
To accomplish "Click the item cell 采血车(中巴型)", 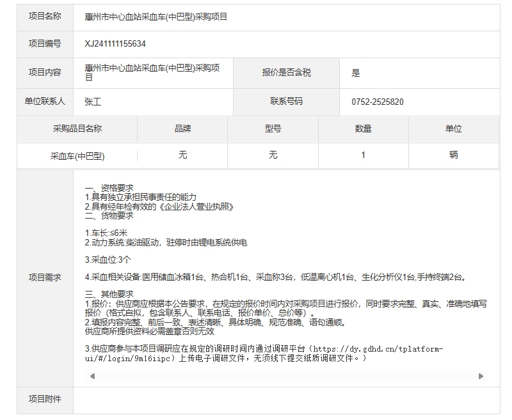I will [x=77, y=156].
